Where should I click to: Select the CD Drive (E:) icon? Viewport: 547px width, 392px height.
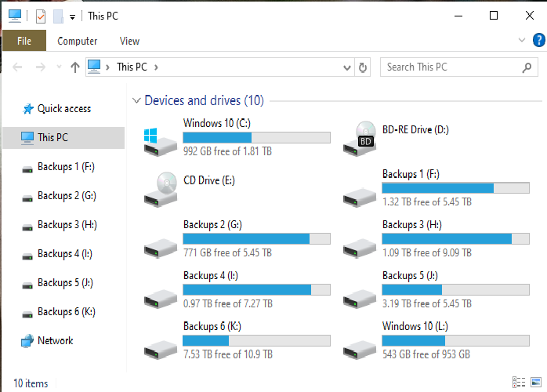[161, 189]
